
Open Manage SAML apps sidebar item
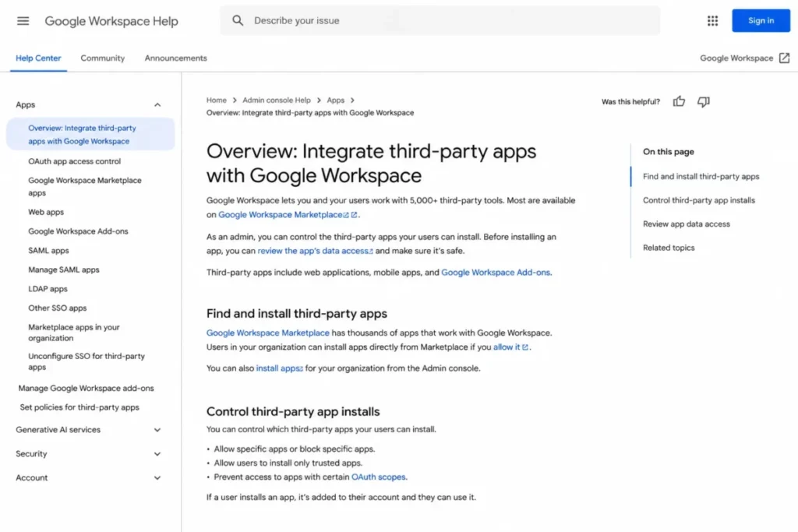(x=64, y=270)
